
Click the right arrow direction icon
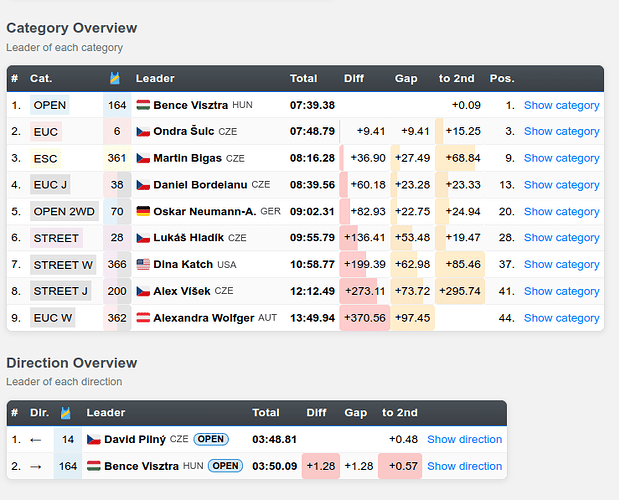(36, 466)
